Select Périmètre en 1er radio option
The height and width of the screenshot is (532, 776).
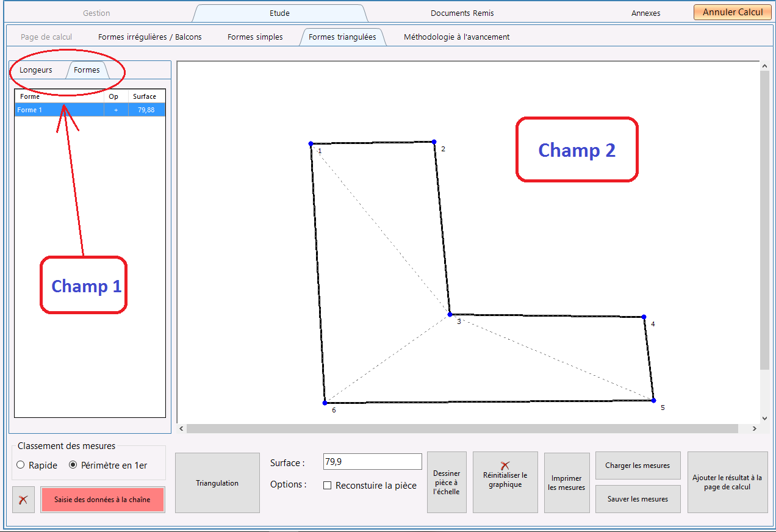[x=73, y=465]
